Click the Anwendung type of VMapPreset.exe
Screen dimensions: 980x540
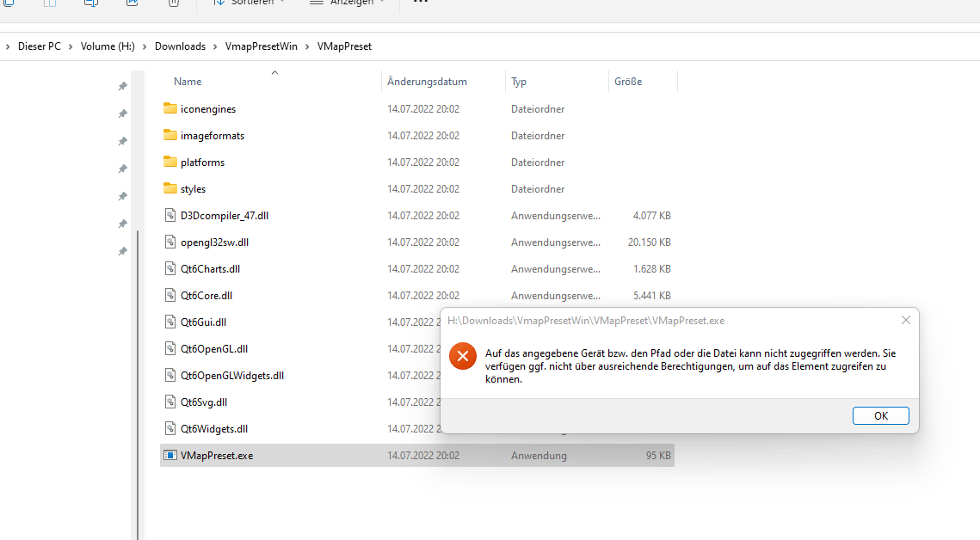point(539,456)
